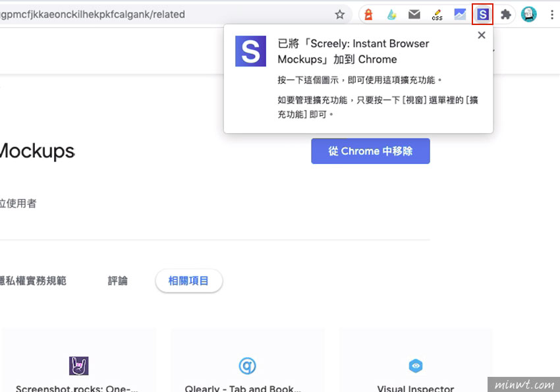Open the Chrome profile avatar

528,14
